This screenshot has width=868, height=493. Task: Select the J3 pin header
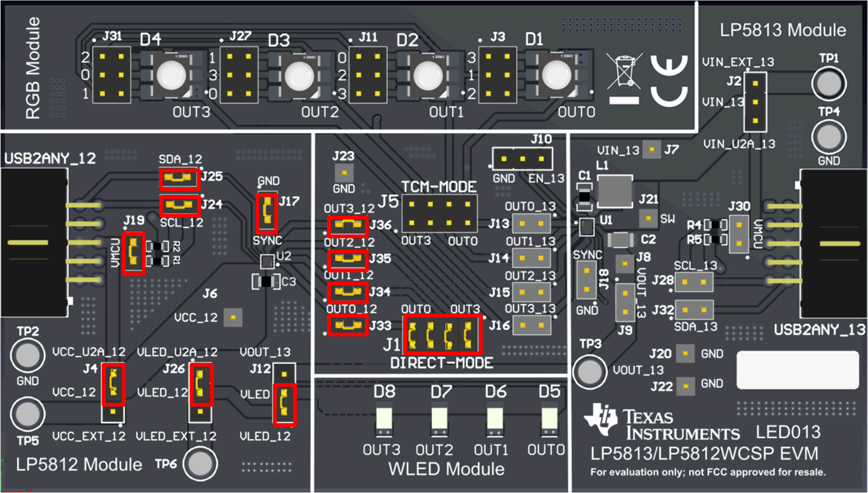click(498, 75)
